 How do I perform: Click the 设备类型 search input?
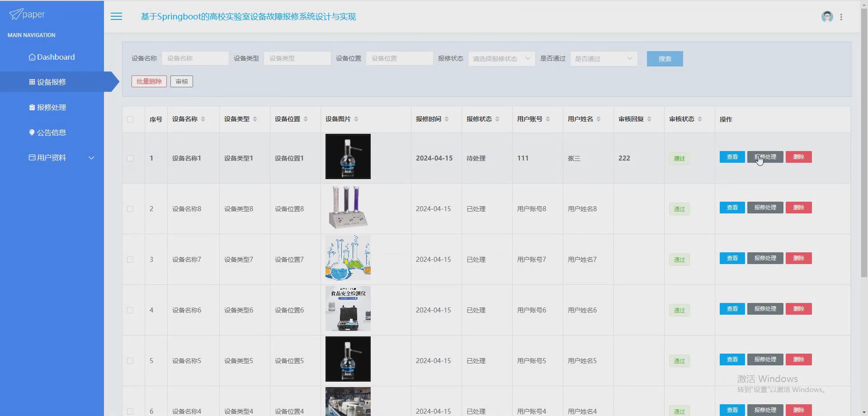[297, 58]
